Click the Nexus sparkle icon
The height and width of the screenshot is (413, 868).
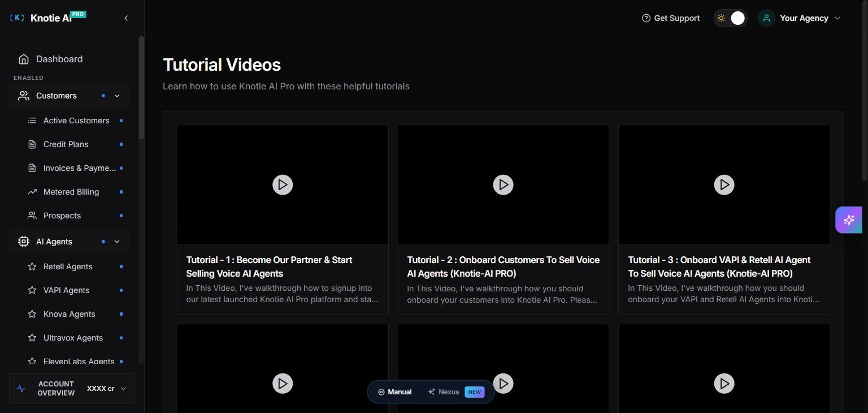[x=432, y=392]
